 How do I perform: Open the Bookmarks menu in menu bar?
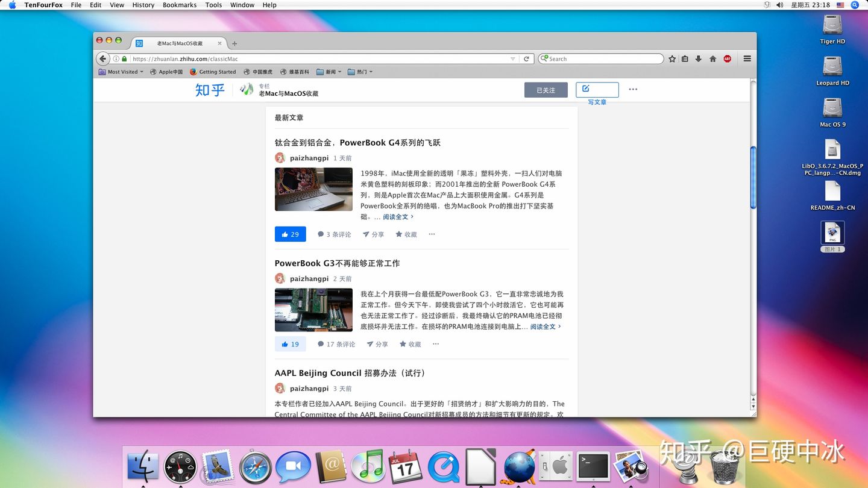click(x=180, y=5)
